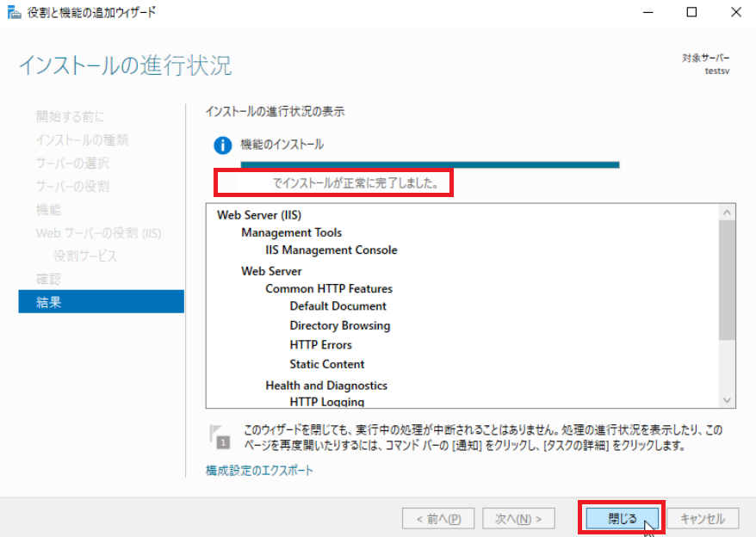756x537 pixels.
Task: Click the Common HTTP Features row
Action: [x=329, y=289]
